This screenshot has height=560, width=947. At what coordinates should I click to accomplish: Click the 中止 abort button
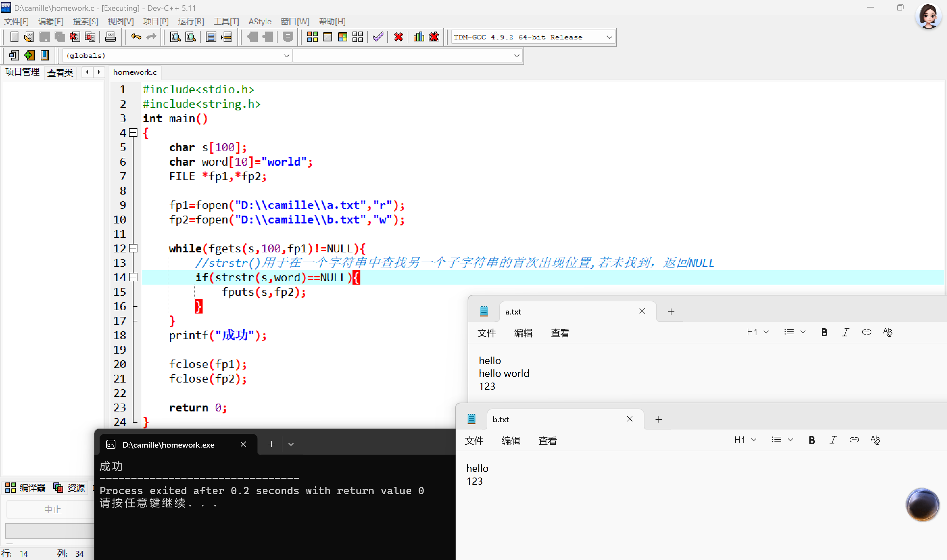tap(52, 509)
